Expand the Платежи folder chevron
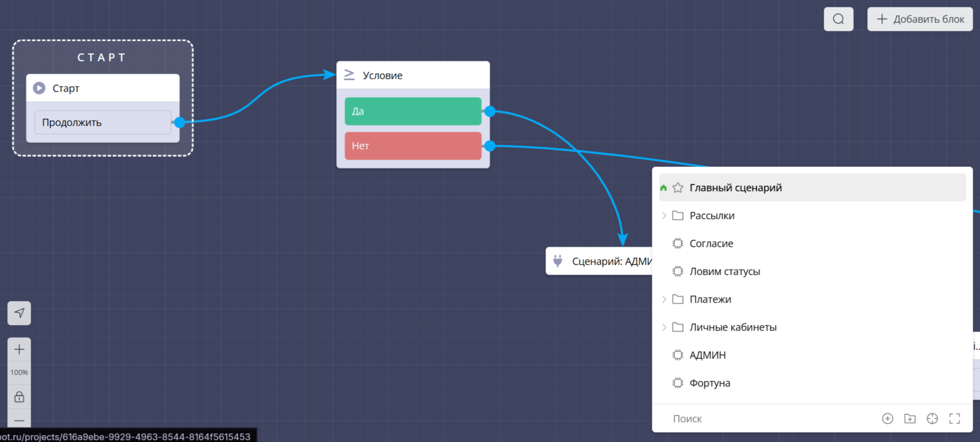 pos(664,299)
